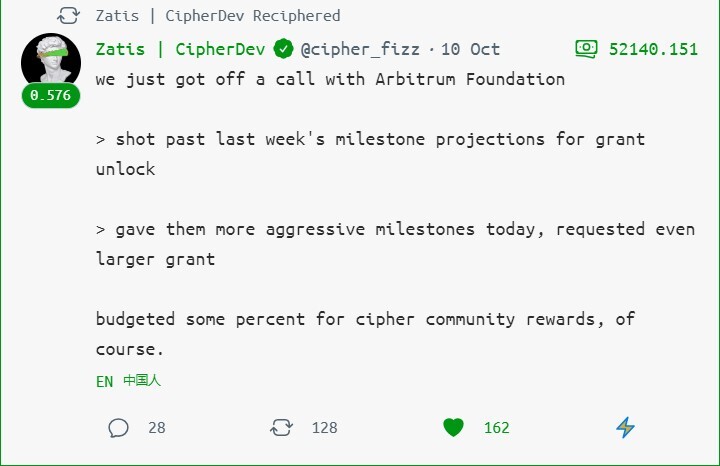Like the post with the green heart icon
720x466 pixels.
(453, 427)
